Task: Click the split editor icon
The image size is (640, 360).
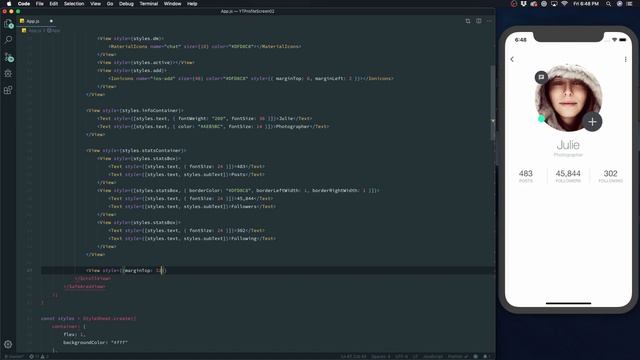Action: pos(478,21)
